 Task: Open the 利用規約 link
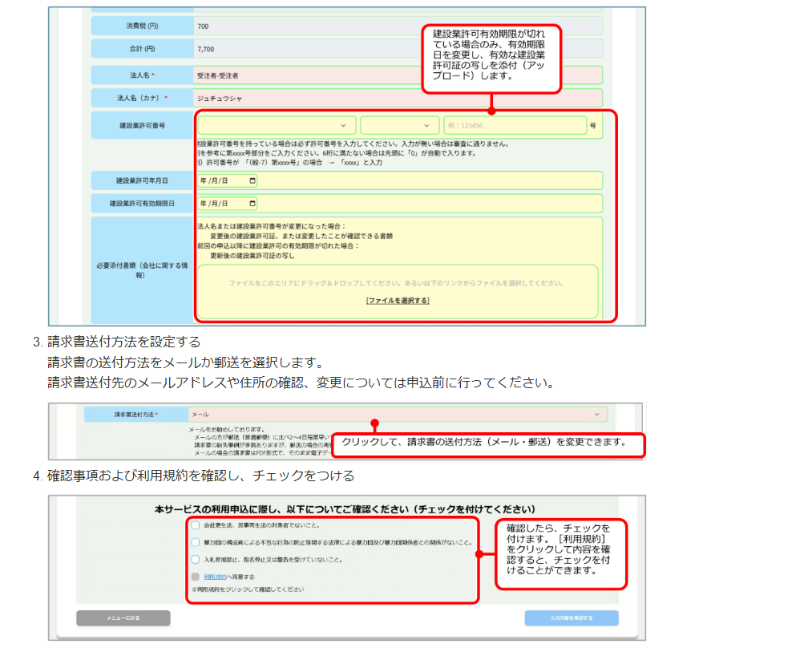[x=212, y=577]
